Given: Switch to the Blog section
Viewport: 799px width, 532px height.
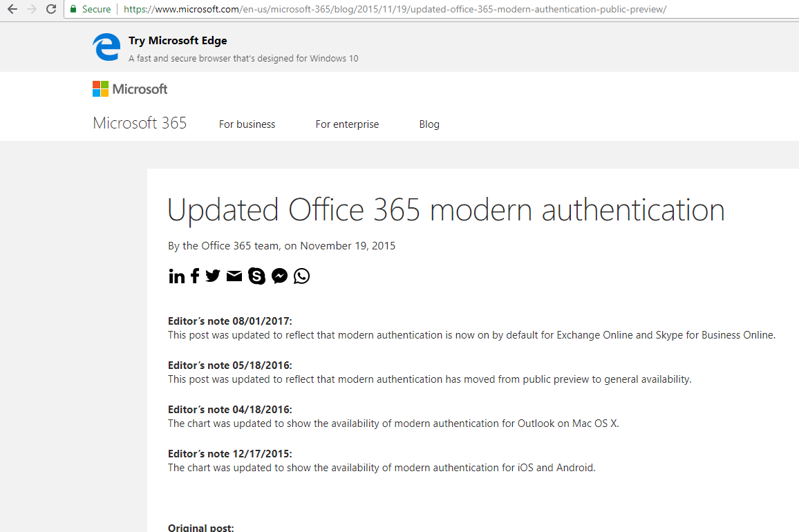Looking at the screenshot, I should point(429,124).
